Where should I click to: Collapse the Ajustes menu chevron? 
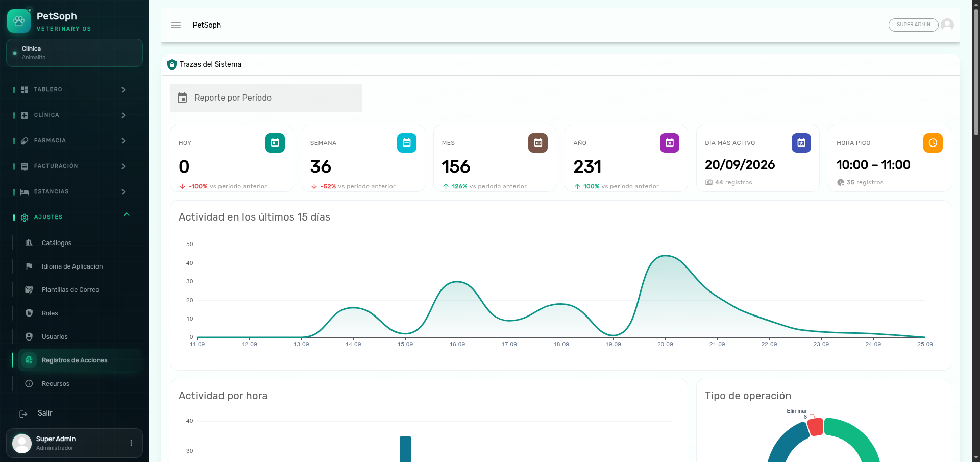click(127, 214)
